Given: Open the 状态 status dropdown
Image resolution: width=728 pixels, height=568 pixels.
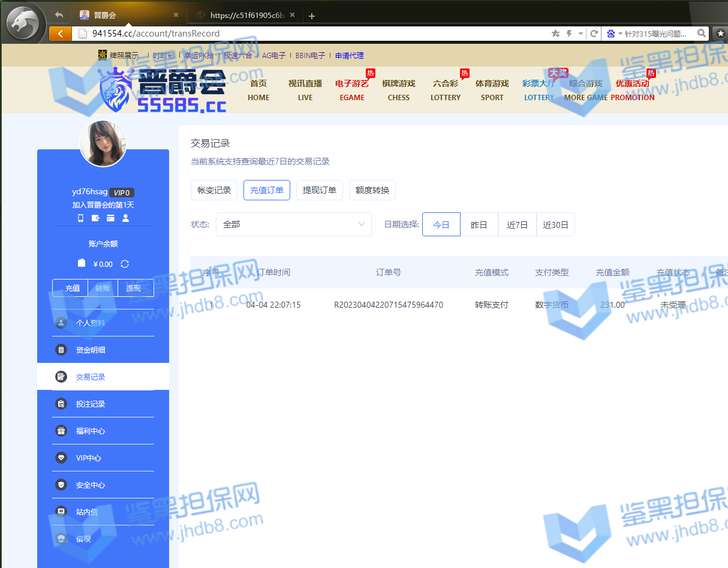Looking at the screenshot, I should (293, 224).
